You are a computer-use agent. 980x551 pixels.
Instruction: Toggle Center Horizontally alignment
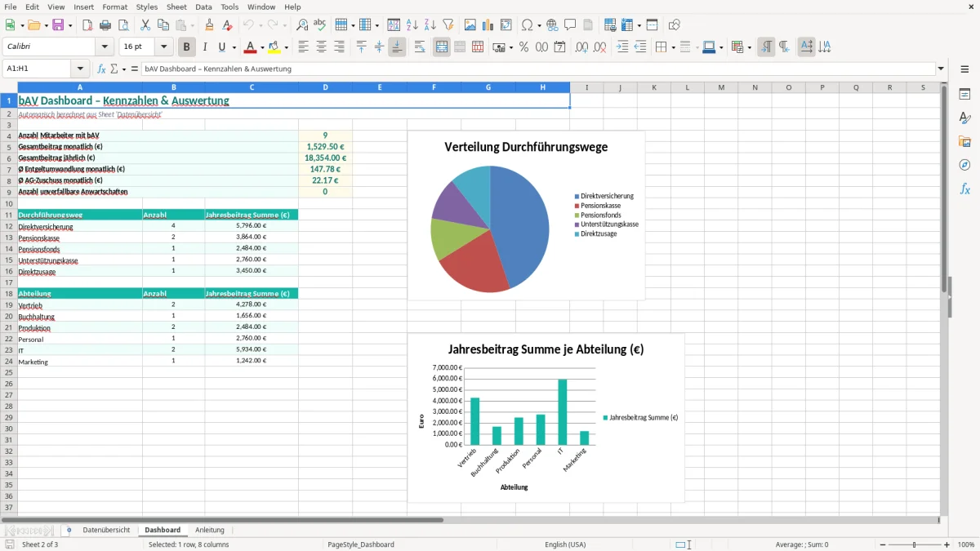click(321, 47)
